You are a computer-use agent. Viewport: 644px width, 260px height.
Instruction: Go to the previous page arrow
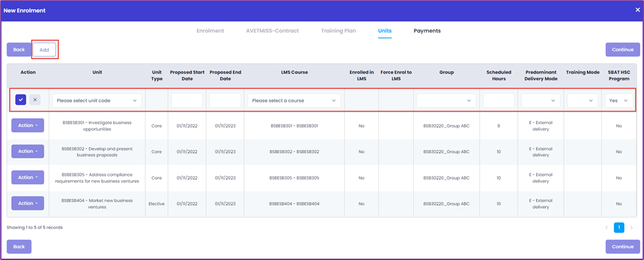[x=607, y=227]
